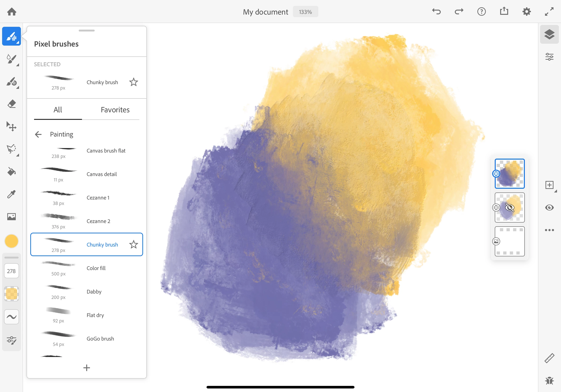The image size is (561, 392).
Task: Show the hidden second layer thumbnail
Action: [510, 208]
